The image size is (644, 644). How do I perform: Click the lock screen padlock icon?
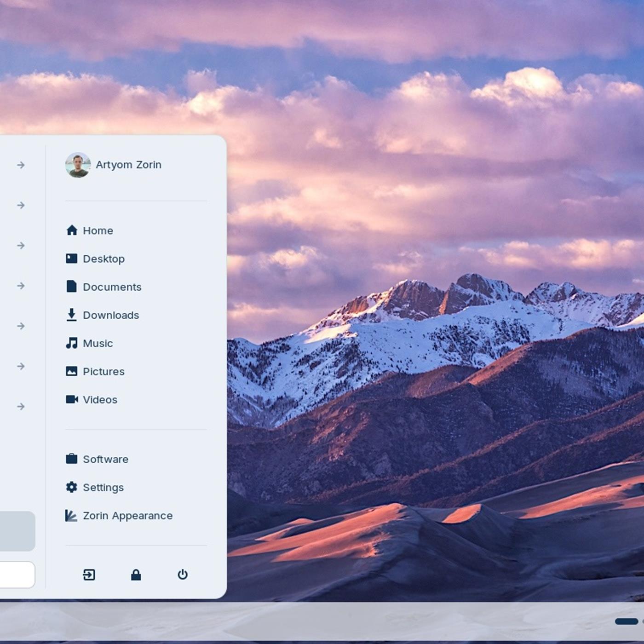tap(136, 575)
